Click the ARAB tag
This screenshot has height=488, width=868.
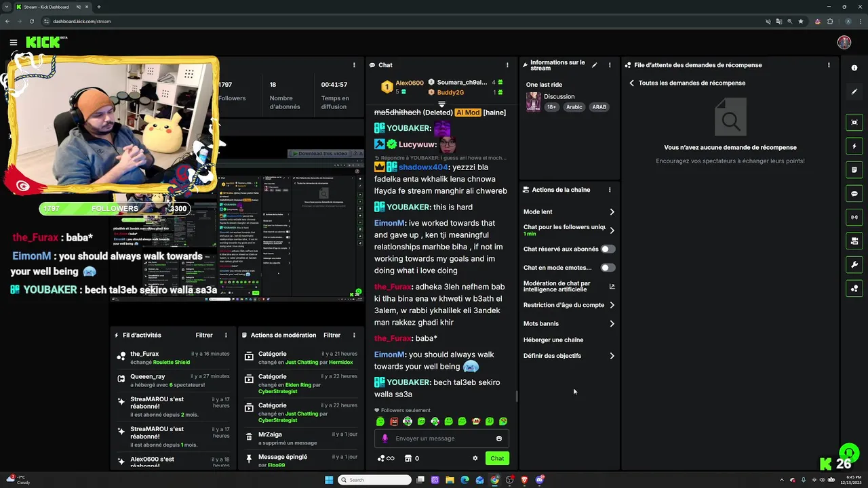(599, 107)
